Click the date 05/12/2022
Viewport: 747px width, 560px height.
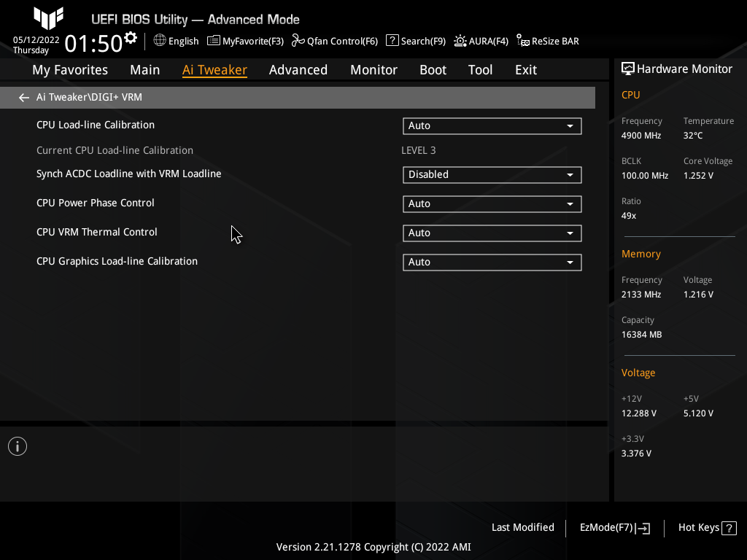click(36, 40)
